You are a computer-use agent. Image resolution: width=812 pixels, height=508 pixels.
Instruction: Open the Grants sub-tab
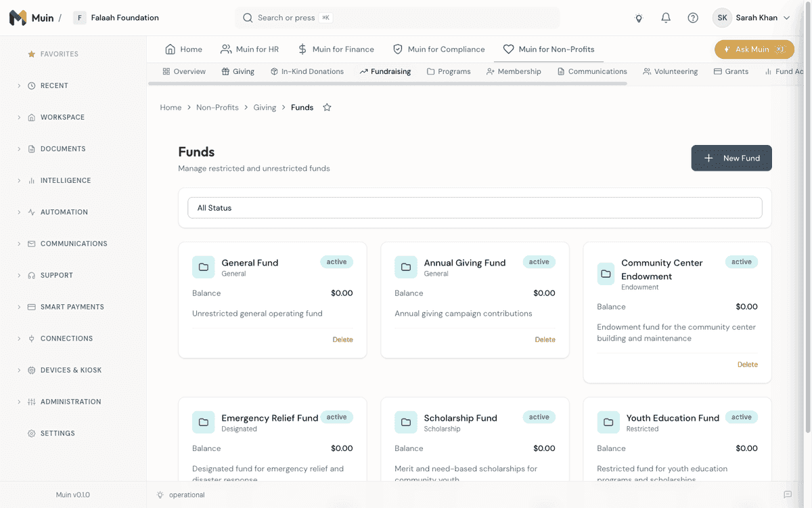tap(731, 72)
